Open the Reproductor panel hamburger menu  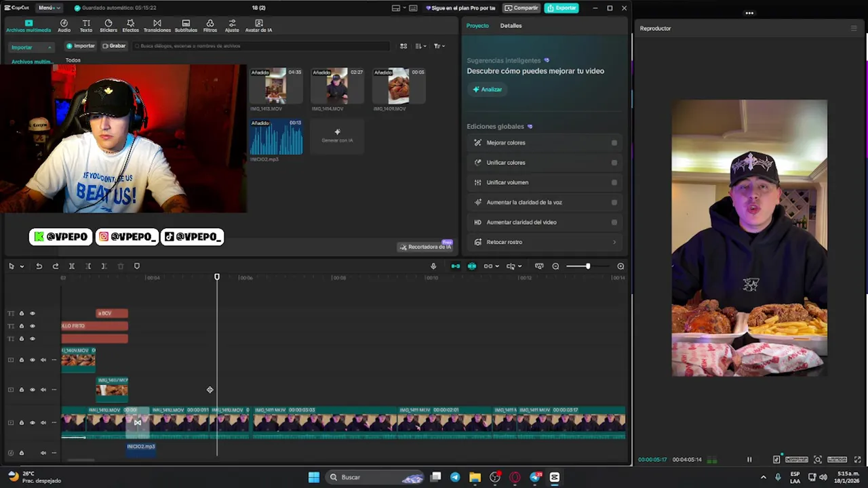[854, 28]
